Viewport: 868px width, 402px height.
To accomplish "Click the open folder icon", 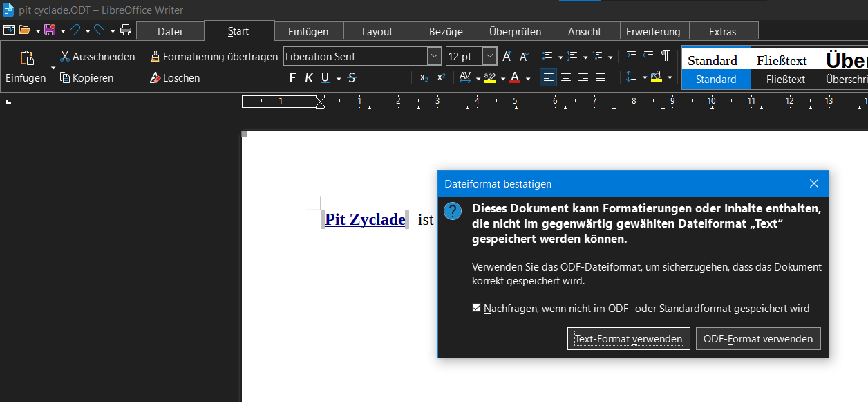I will point(25,30).
